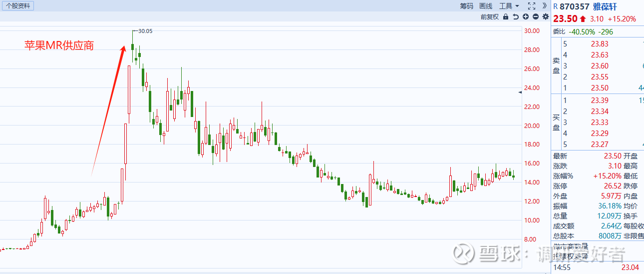The width and height of the screenshot is (644, 274).
Task: Click the 总股本 value 8008万
Action: tap(611, 236)
